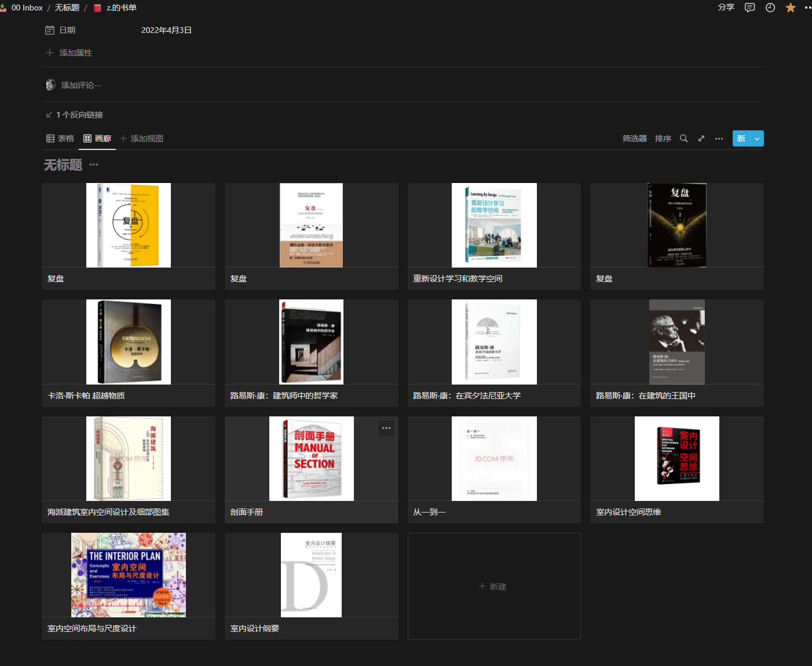Open the z.的书单 breadcrumb
This screenshot has width=812, height=666.
pyautogui.click(x=122, y=8)
